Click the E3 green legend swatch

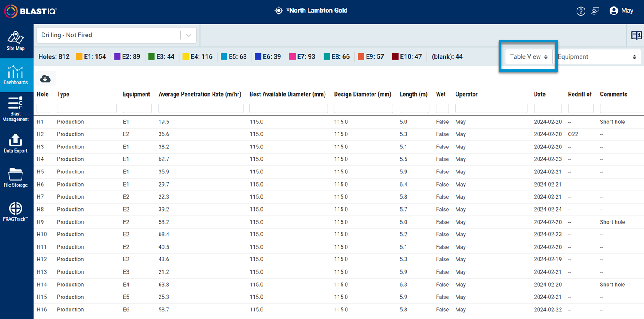click(151, 56)
